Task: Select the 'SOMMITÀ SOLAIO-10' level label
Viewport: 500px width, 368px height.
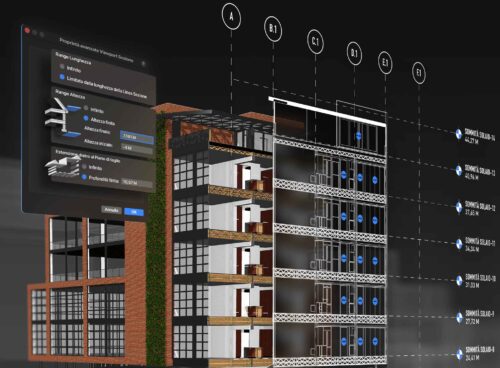Action: tap(481, 278)
